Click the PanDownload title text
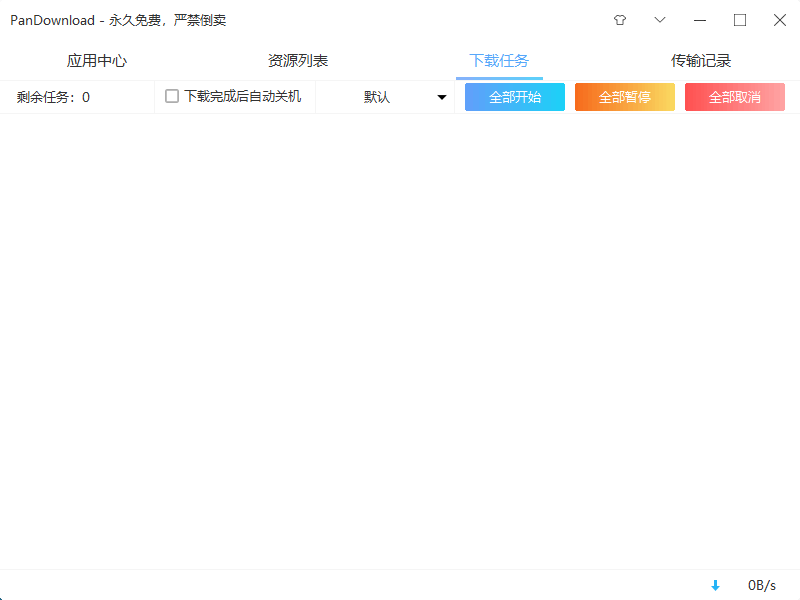Viewport: 800px width, 600px height. [120, 20]
